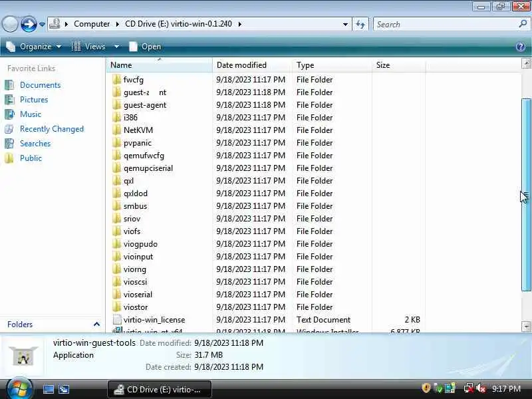Click Show Desktop quick launch icon

coord(49,389)
